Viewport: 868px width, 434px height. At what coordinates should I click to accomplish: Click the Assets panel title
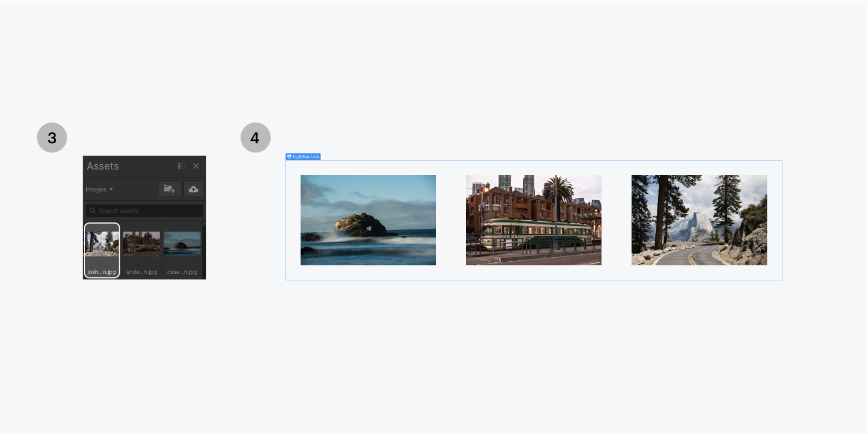coord(104,166)
